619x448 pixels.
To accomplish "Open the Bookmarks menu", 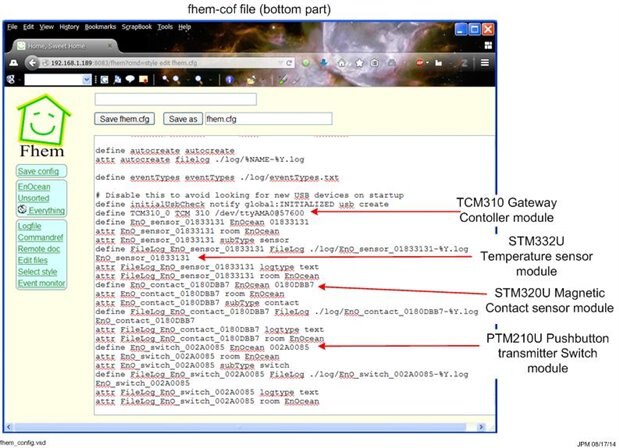I will (x=100, y=27).
